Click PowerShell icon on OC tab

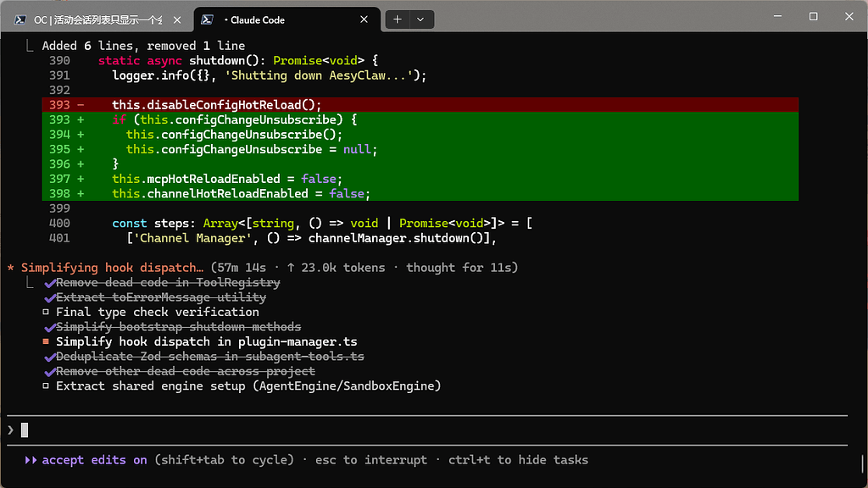[x=20, y=20]
